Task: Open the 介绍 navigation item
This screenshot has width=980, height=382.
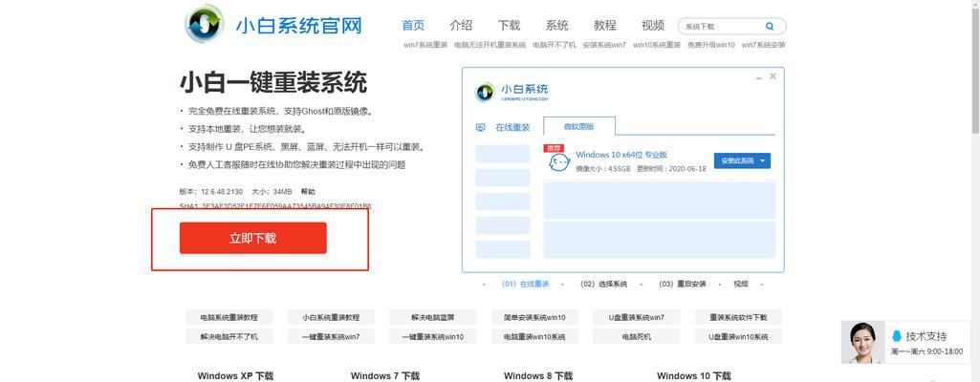Action: coord(461,26)
